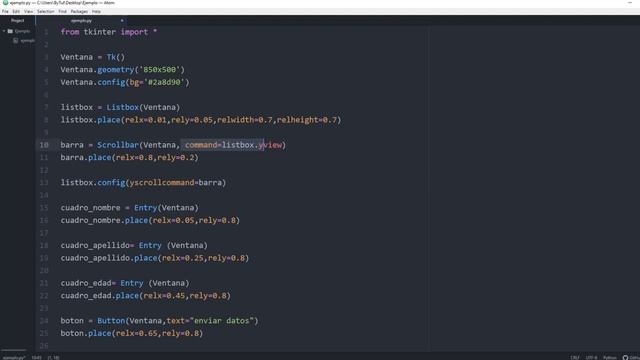
Task: Click 'boton.place(relx=0.65,rely=0.8)' line
Action: point(132,333)
